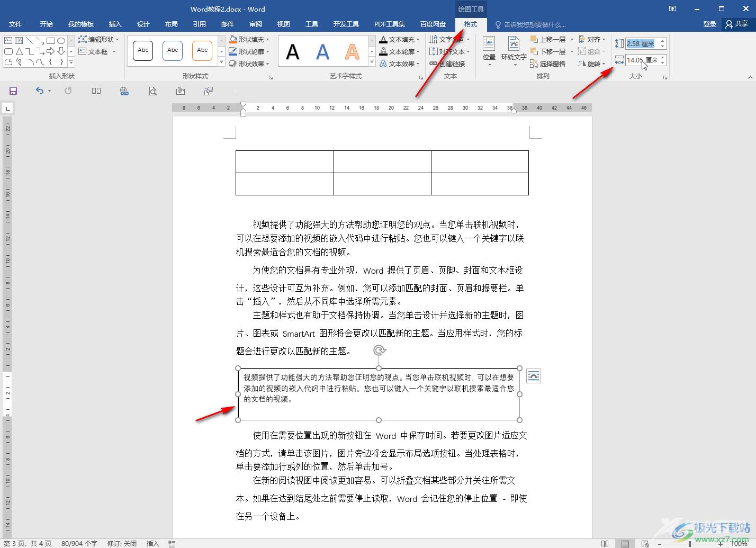Toggle insert/overtype mode (插入)
The height and width of the screenshot is (548, 756).
coord(152,544)
